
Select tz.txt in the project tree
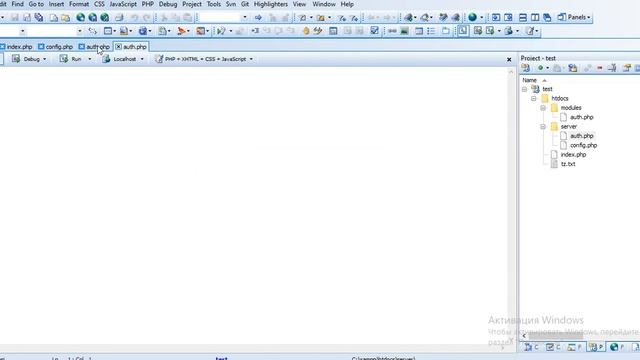click(x=568, y=164)
